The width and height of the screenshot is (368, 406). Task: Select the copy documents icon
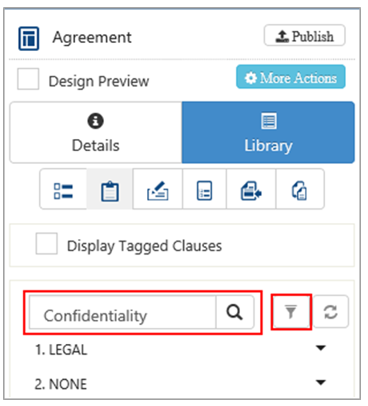coord(300,189)
